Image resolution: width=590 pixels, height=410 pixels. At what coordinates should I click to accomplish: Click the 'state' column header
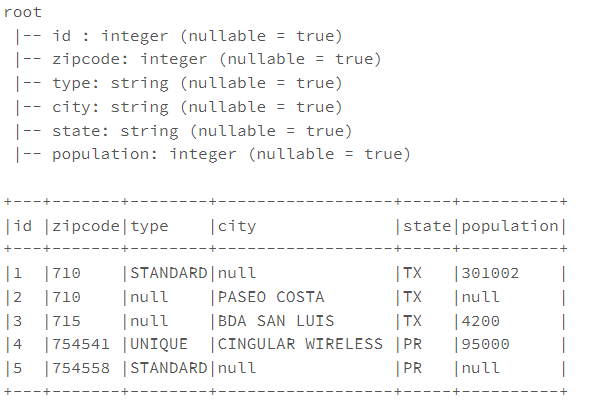(x=427, y=226)
